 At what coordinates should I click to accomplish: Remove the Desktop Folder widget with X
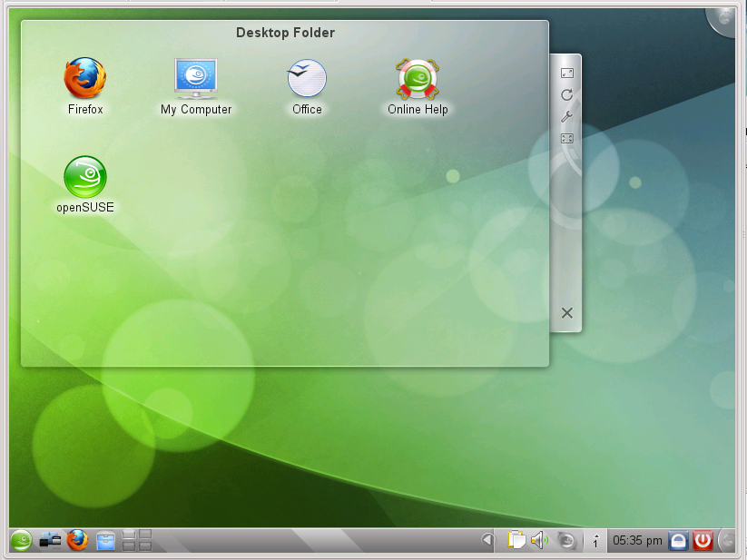567,313
